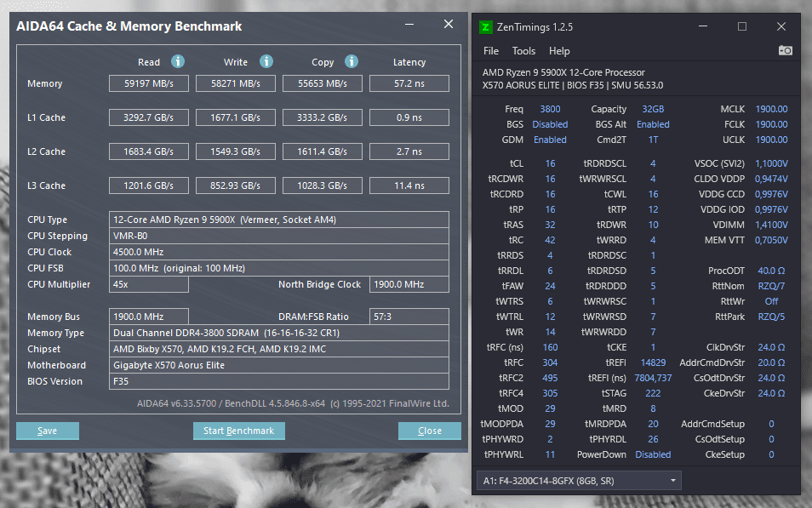
Task: Click the Read info icon in AIDA64
Action: pos(178,61)
